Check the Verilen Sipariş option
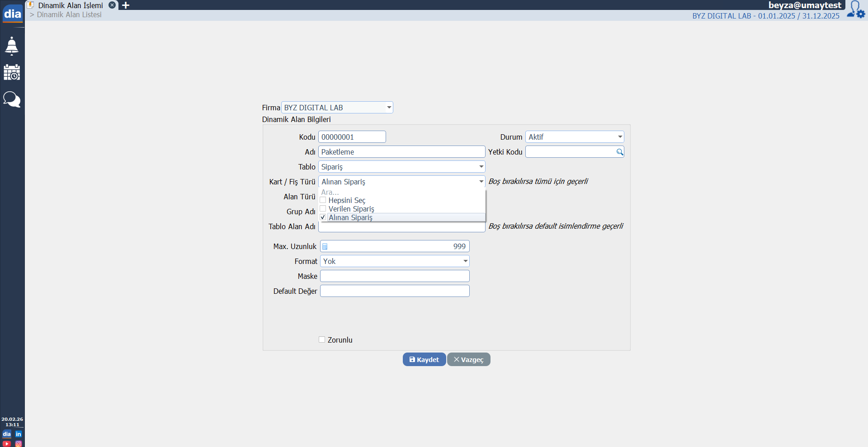868x447 pixels. (x=323, y=209)
